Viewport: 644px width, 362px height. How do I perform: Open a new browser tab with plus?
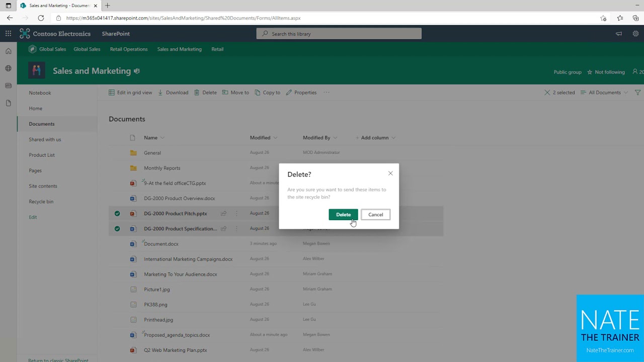(108, 6)
